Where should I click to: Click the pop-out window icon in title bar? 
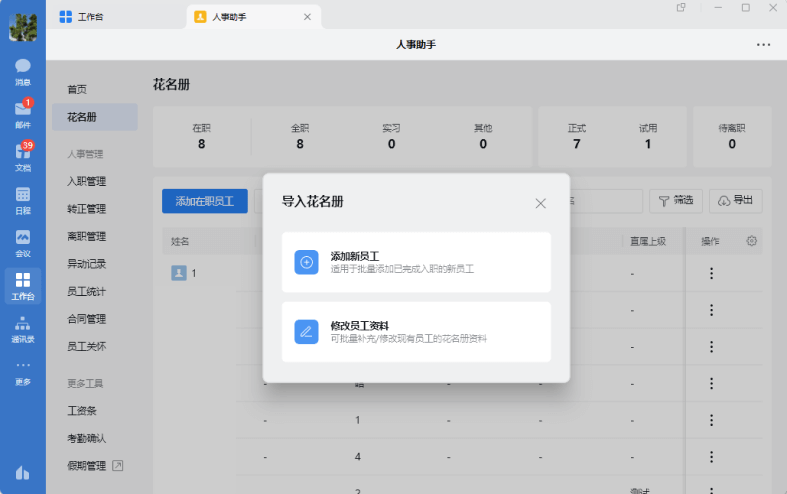click(x=681, y=8)
